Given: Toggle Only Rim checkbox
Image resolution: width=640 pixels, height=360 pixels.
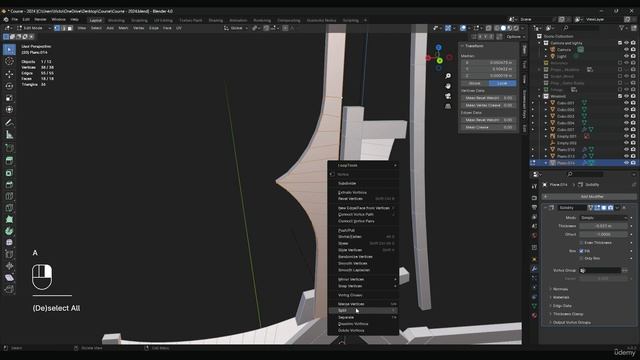Looking at the screenshot, I should click(581, 258).
